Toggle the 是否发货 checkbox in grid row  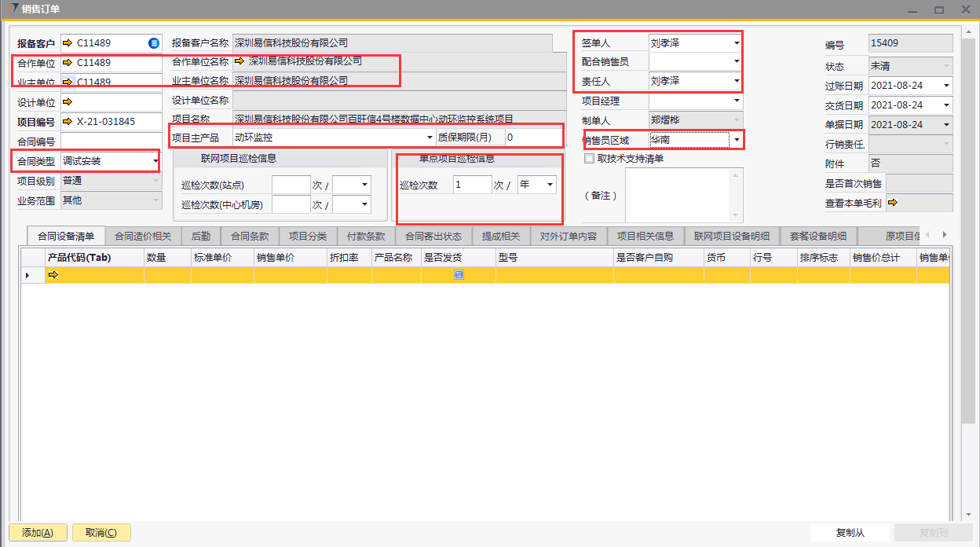(459, 275)
